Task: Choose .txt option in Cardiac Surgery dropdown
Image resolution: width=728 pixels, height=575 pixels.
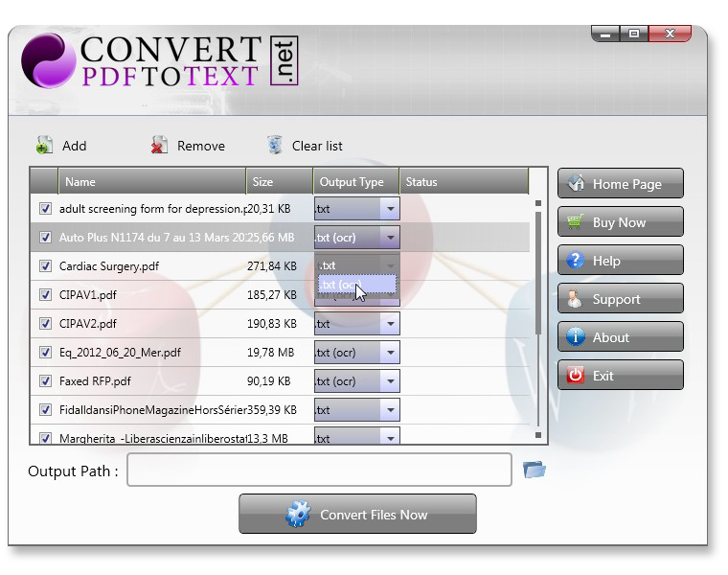Action: click(357, 265)
